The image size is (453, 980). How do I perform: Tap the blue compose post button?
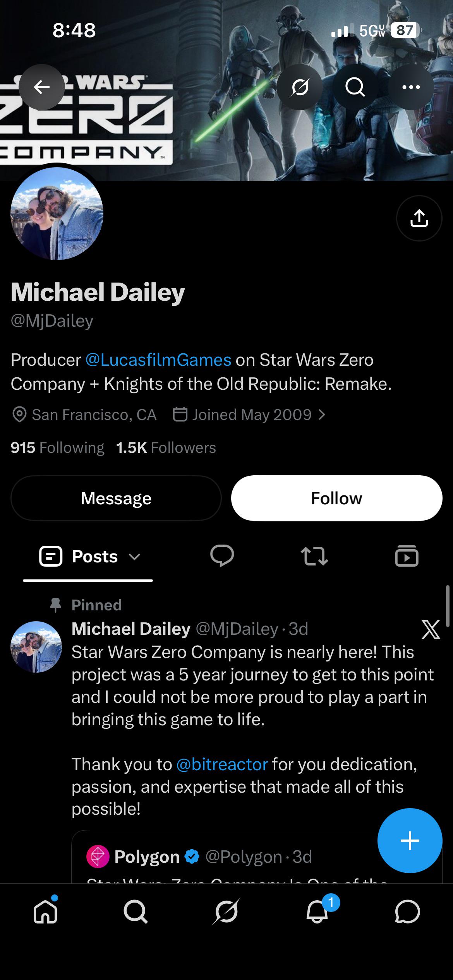[x=410, y=841]
